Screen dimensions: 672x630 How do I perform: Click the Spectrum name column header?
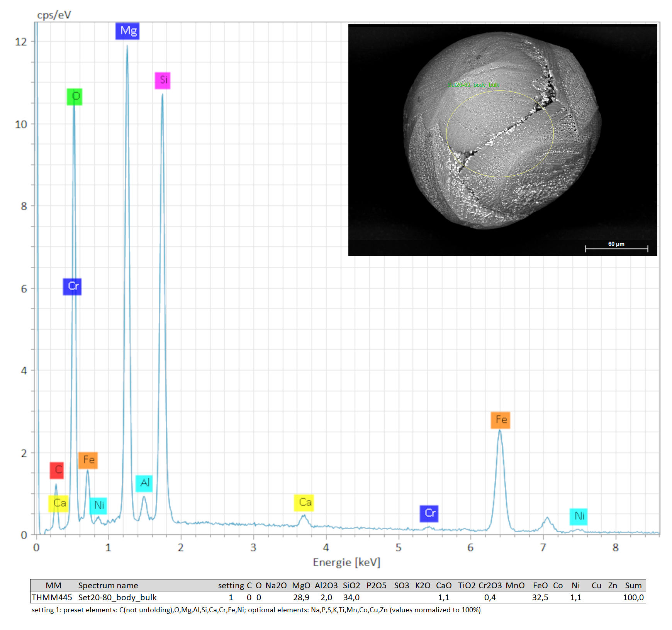(108, 585)
